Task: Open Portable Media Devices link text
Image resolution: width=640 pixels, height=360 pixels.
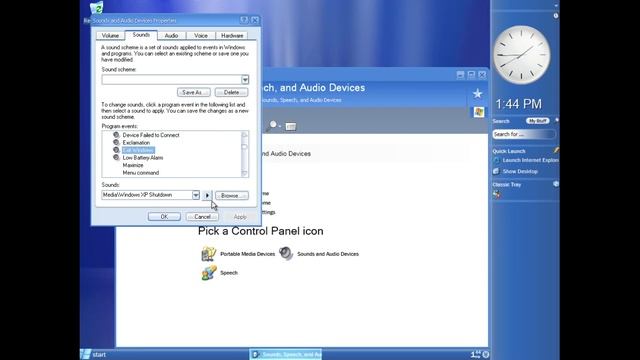Action: coord(247,254)
